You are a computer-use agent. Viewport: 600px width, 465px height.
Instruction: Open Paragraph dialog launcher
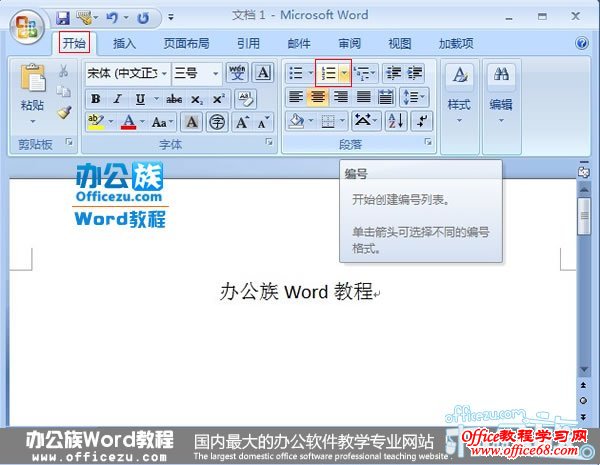(x=428, y=142)
